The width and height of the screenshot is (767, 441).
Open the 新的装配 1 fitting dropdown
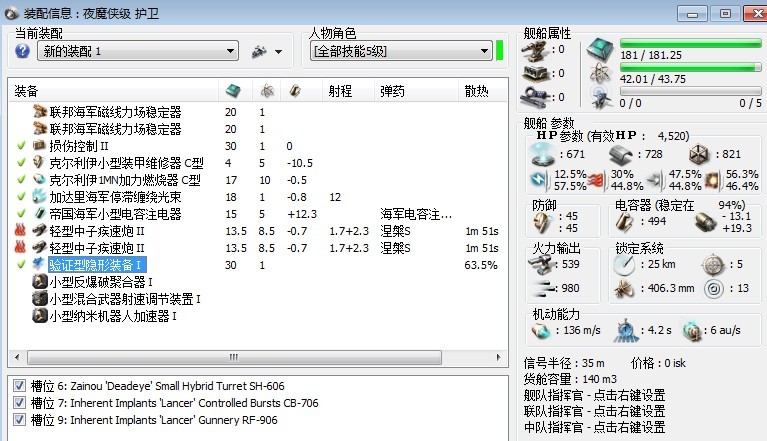tap(138, 51)
